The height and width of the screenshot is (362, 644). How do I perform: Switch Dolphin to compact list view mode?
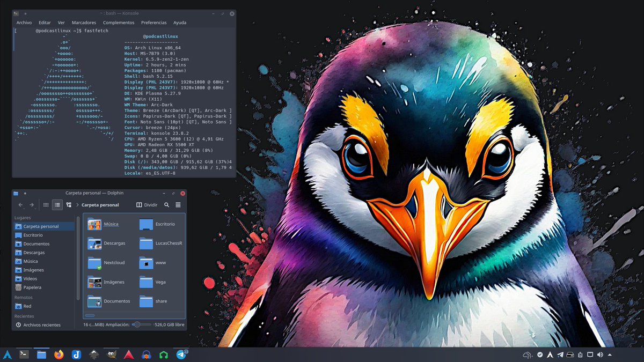tap(57, 205)
